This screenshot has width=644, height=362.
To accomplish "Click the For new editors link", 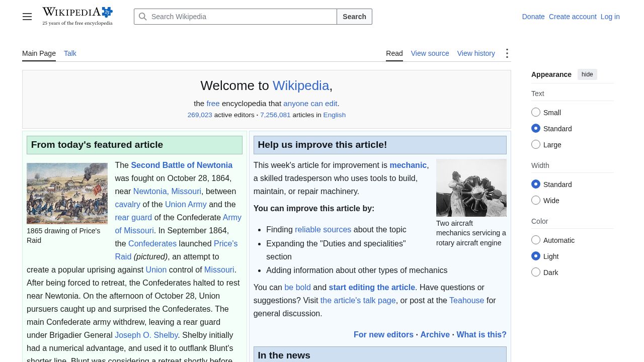I will [x=383, y=334].
